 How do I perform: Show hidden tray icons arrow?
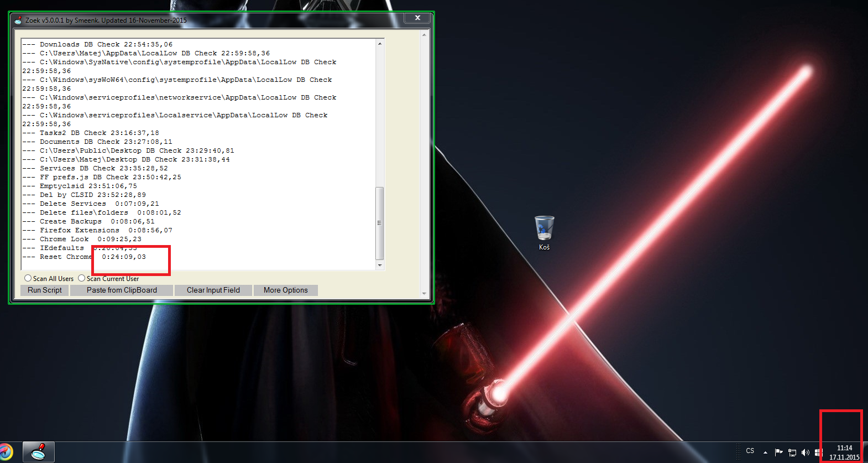coord(765,452)
